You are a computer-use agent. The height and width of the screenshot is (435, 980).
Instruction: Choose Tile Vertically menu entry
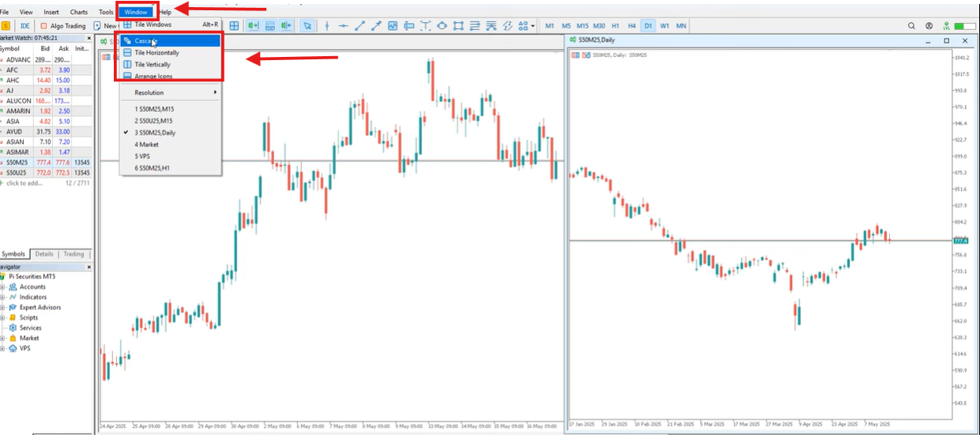coord(171,65)
